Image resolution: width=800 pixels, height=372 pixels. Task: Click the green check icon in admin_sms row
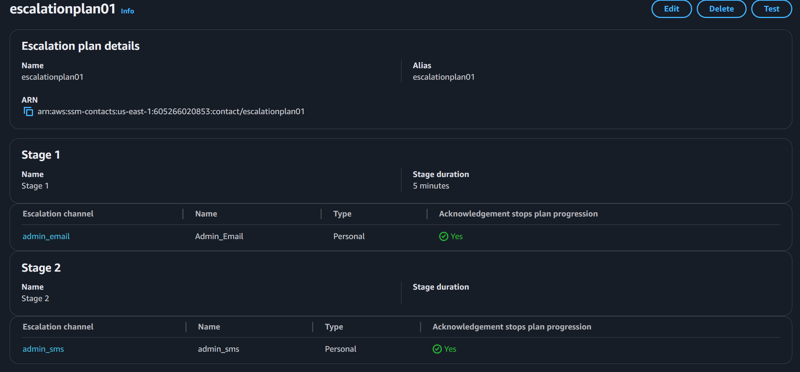[x=437, y=349]
